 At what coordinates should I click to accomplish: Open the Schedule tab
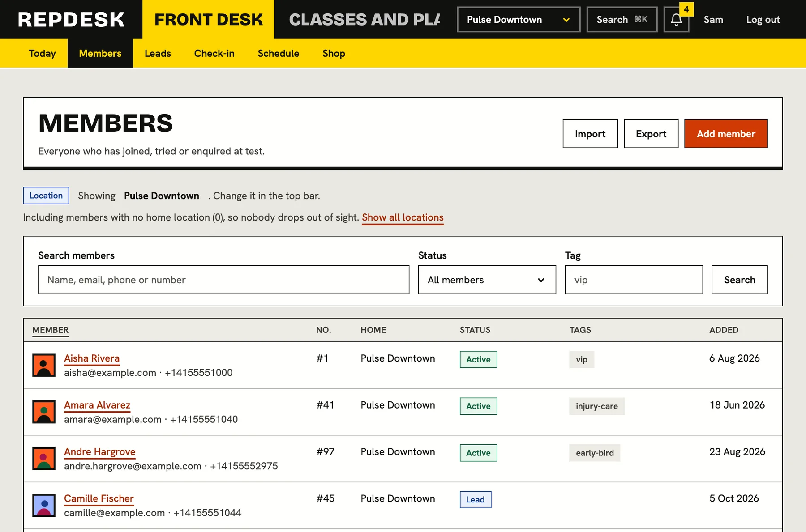pyautogui.click(x=278, y=53)
